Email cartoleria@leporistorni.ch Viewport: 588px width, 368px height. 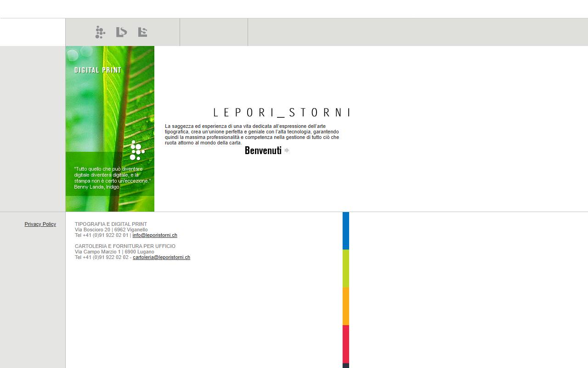click(x=161, y=257)
